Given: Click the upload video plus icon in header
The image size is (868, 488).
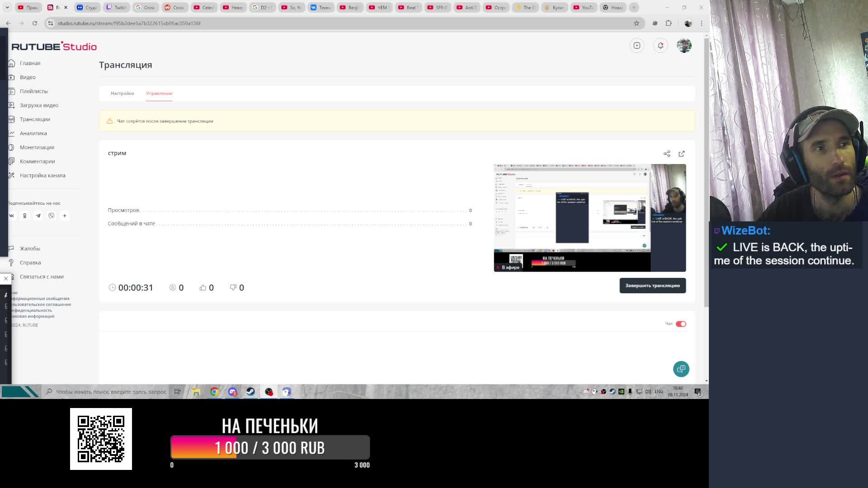Looking at the screenshot, I should coord(637,45).
